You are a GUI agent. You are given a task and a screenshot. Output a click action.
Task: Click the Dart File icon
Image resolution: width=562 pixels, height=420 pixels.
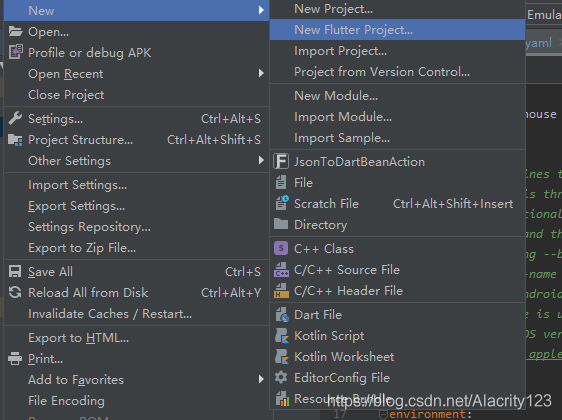coord(282,315)
